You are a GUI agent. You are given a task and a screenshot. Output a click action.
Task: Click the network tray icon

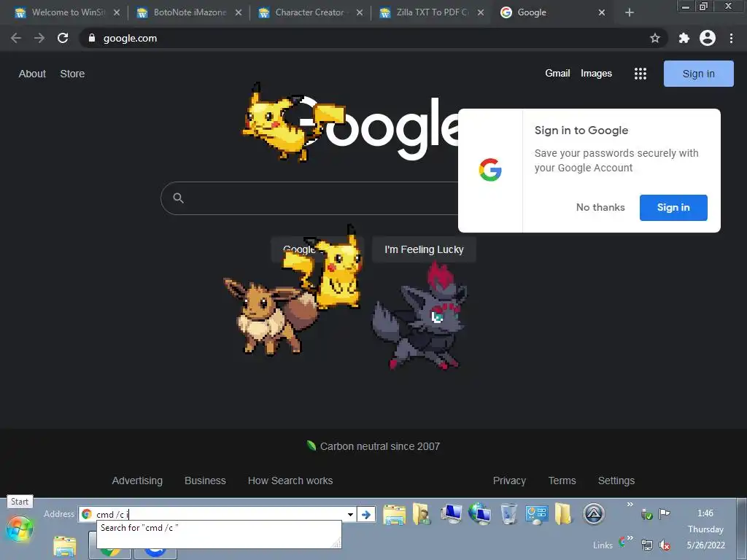tap(647, 545)
